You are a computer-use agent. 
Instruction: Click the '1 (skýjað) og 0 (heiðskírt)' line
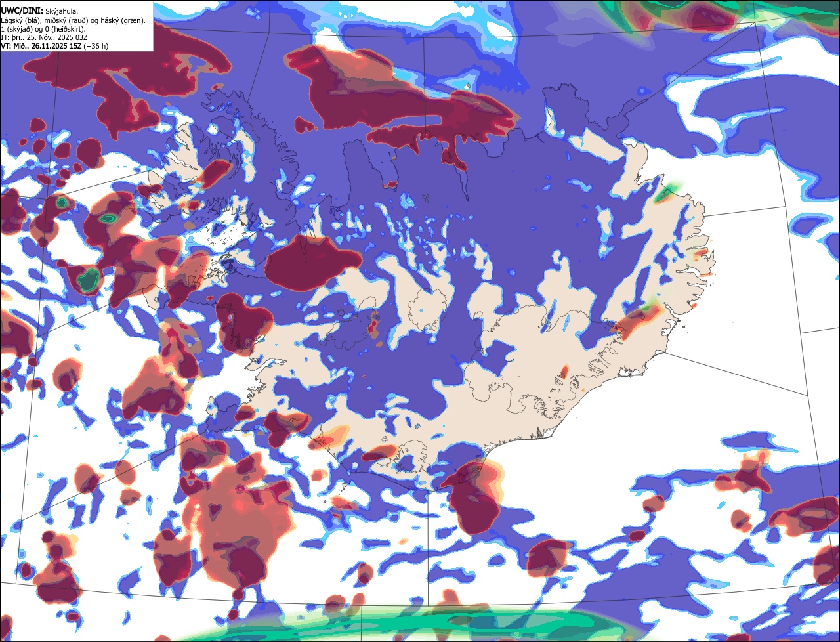(x=43, y=30)
